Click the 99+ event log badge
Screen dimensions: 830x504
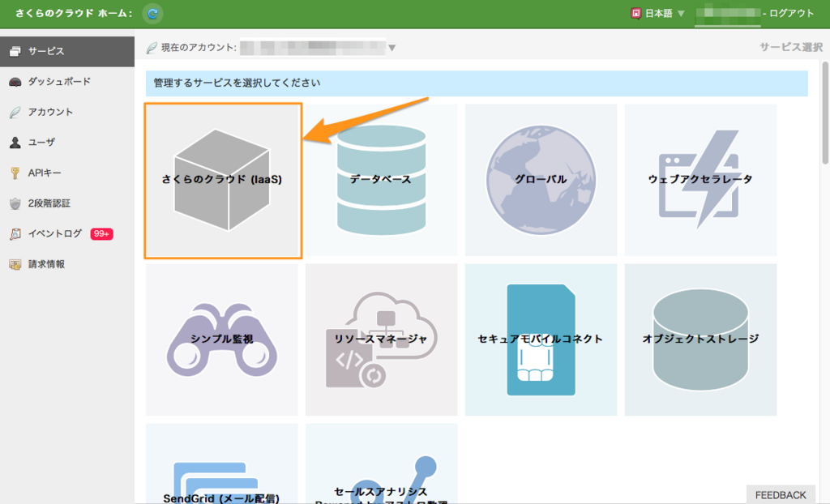coord(101,233)
